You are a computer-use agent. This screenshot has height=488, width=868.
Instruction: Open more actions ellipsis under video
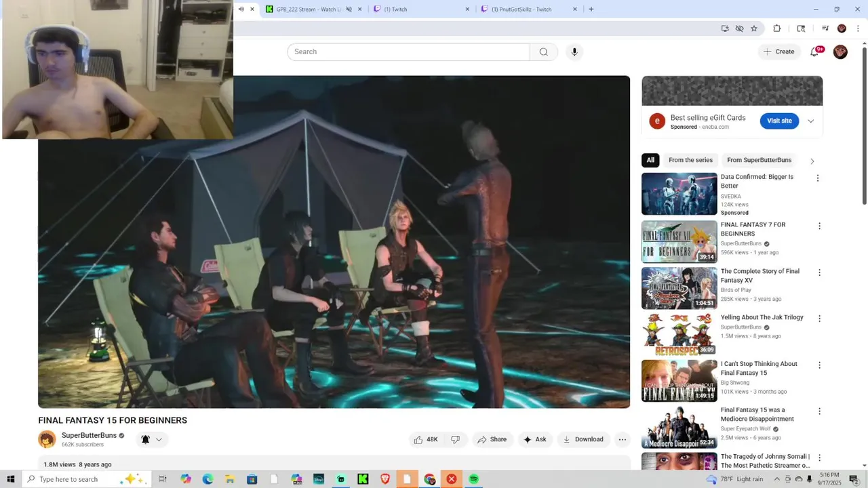click(x=622, y=439)
